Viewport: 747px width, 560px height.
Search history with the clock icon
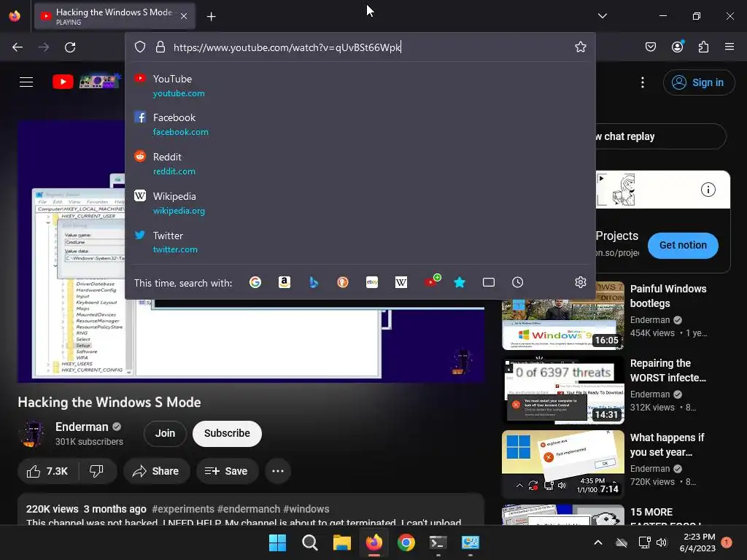coord(517,282)
